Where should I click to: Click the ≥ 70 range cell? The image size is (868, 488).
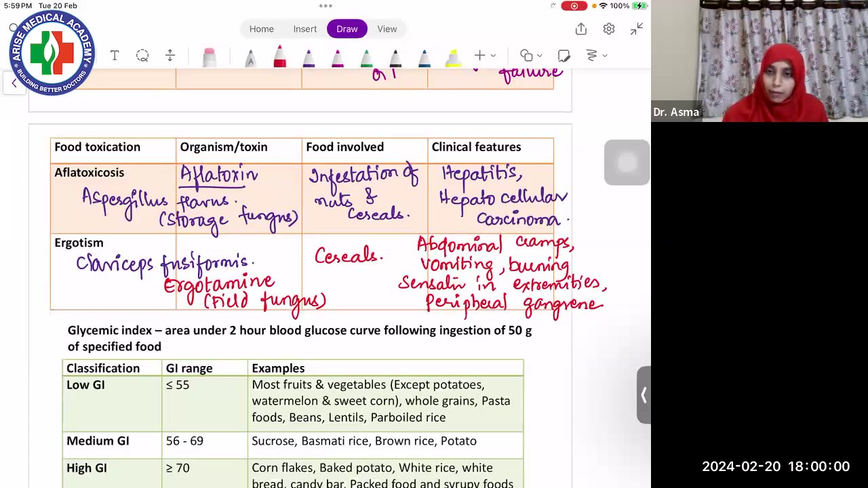point(204,473)
